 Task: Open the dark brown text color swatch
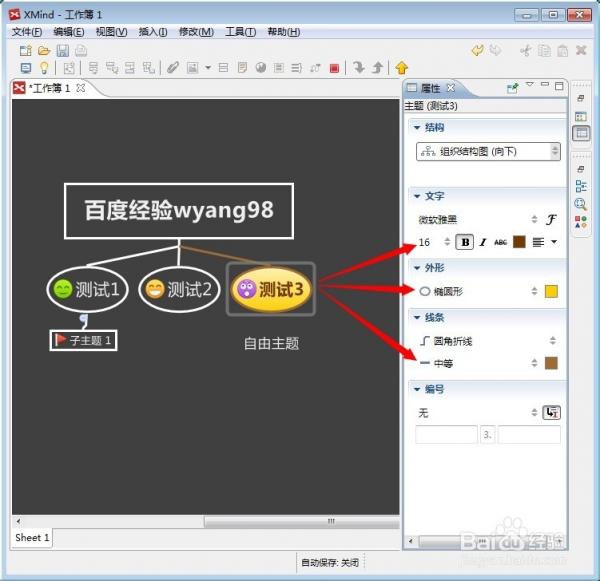click(519, 242)
